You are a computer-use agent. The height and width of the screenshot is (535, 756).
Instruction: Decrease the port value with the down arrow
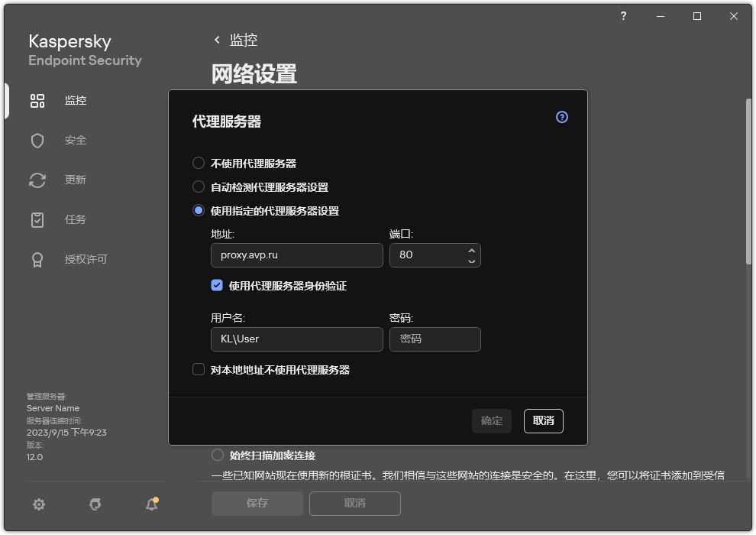point(472,260)
